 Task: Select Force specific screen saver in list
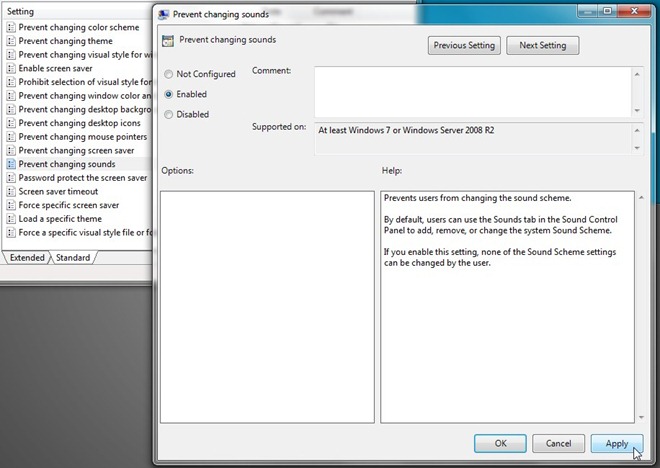click(69, 205)
